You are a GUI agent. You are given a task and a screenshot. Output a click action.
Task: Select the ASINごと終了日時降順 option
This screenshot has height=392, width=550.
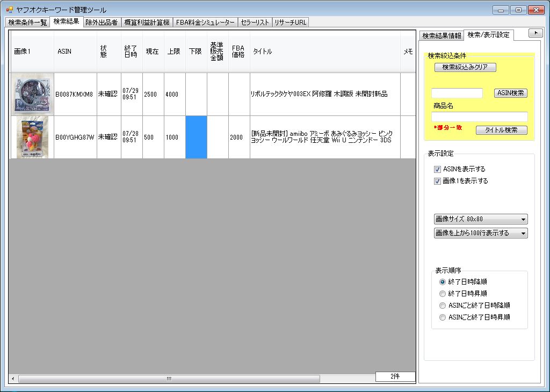(443, 306)
